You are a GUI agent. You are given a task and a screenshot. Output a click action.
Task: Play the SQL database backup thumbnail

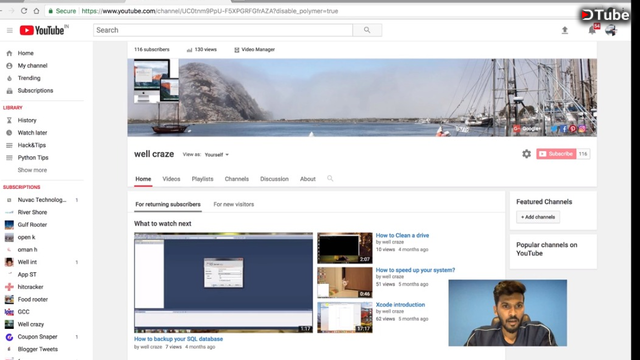(223, 283)
